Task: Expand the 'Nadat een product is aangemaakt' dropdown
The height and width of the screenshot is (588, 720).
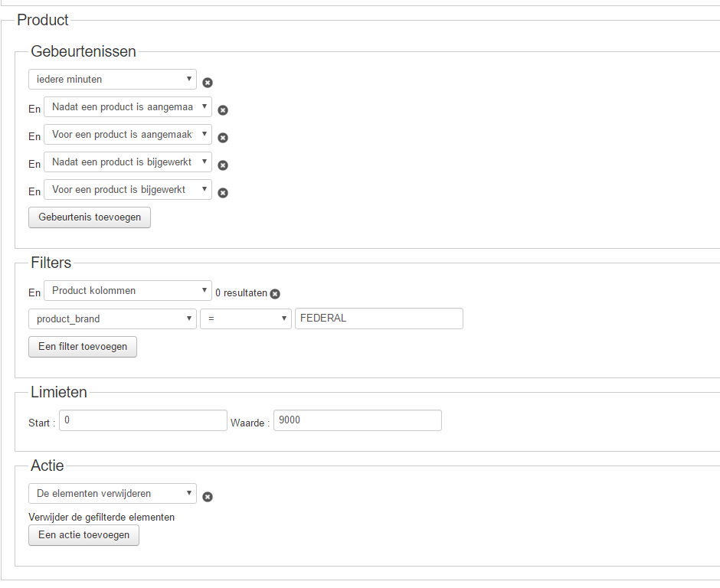Action: (128, 107)
